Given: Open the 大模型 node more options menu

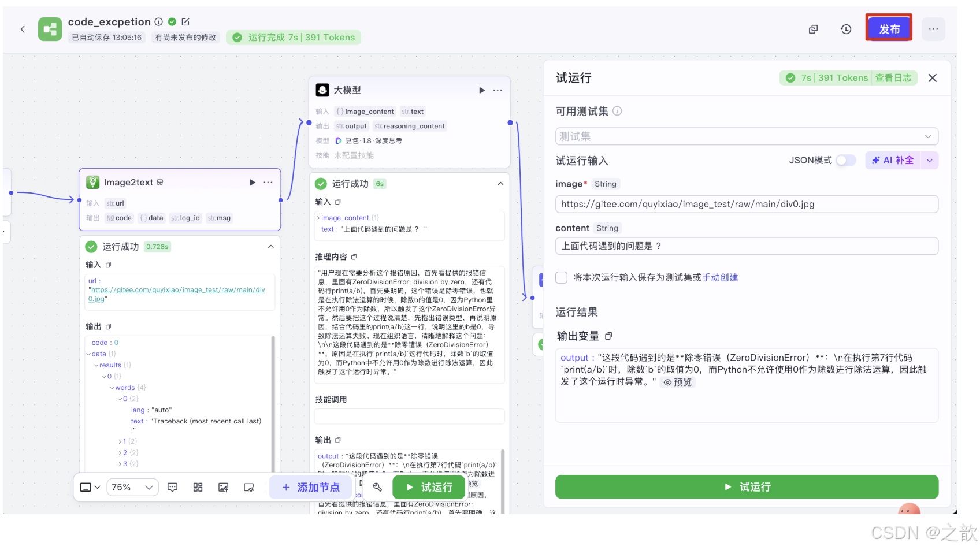Looking at the screenshot, I should 498,90.
